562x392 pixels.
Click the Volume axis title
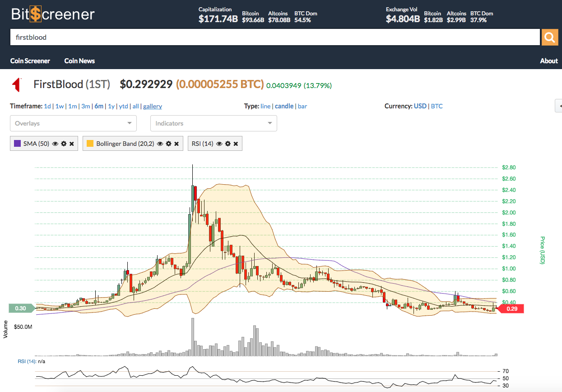(6, 329)
